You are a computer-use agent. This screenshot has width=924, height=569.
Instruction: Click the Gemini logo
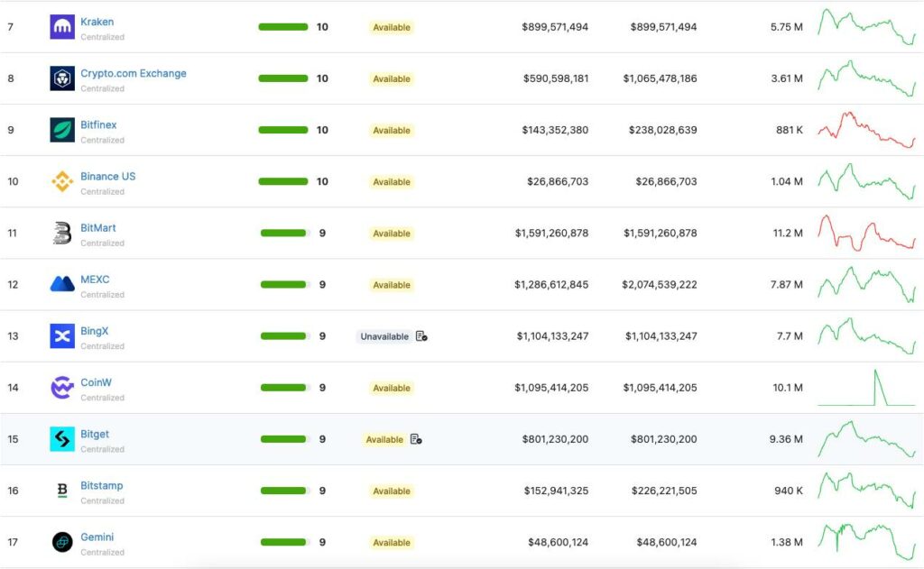click(x=62, y=542)
